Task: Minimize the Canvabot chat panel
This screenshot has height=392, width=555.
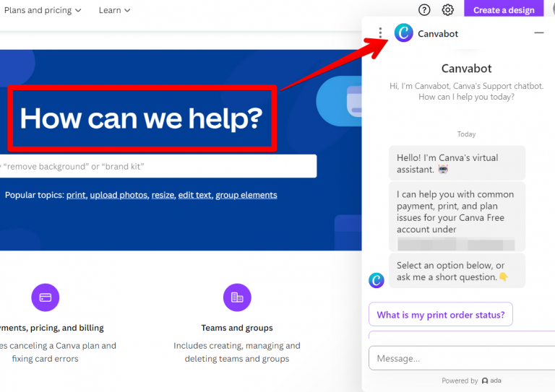Action: (x=538, y=33)
